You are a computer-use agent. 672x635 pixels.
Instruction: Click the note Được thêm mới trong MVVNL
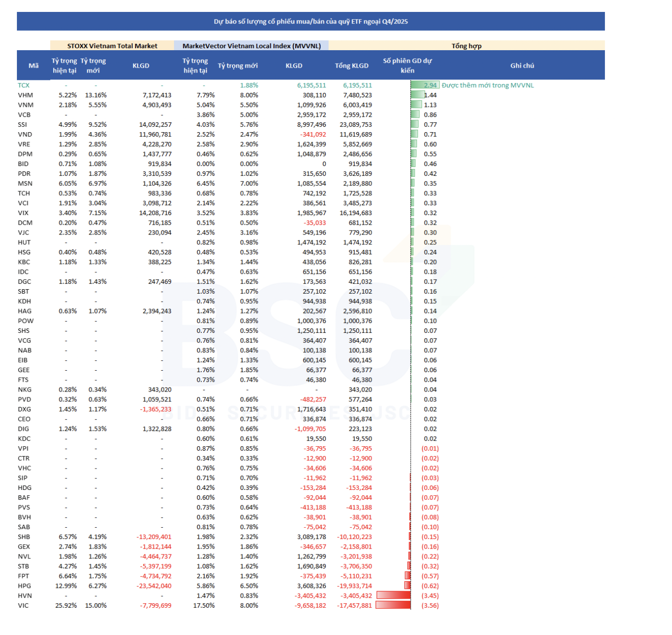coord(488,85)
